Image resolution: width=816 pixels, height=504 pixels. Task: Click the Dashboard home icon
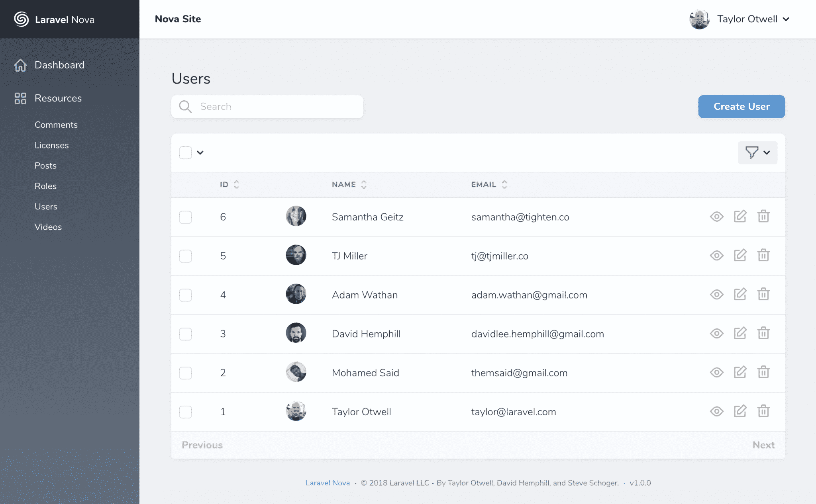(x=20, y=65)
